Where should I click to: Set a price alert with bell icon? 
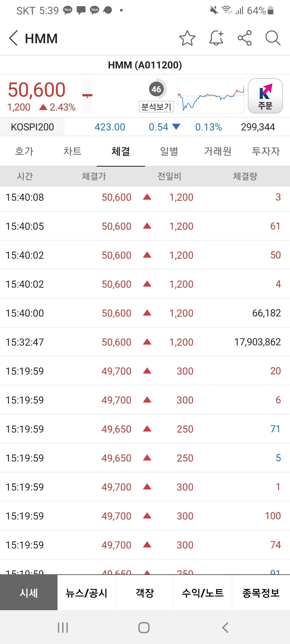click(x=216, y=38)
